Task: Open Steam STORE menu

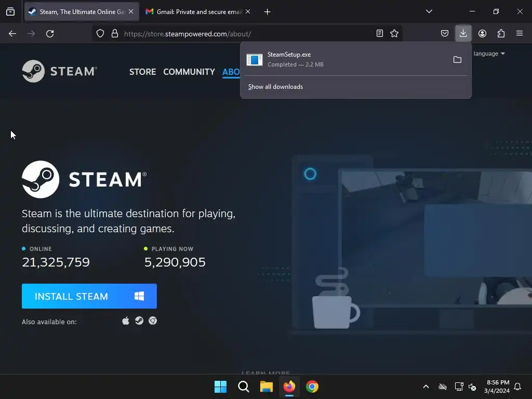Action: 142,72
